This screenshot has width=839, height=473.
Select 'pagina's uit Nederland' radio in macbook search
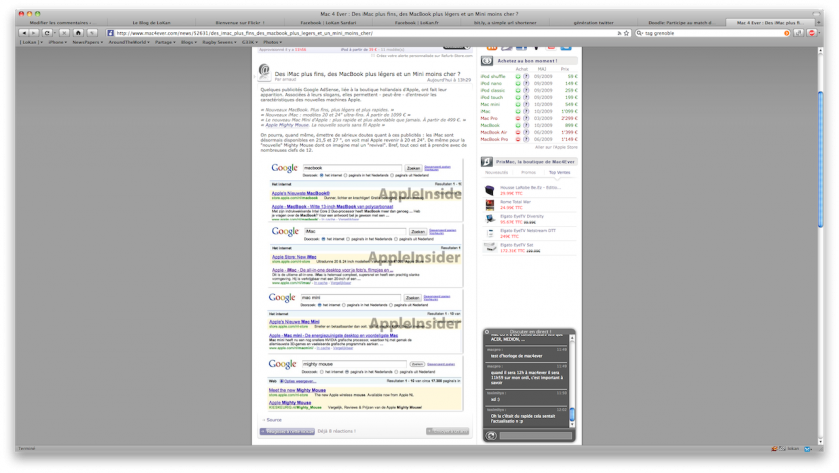coord(392,176)
